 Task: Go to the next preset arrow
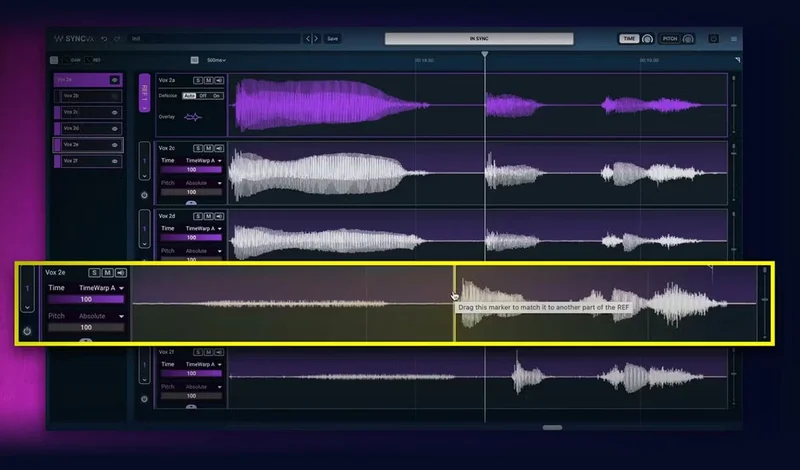click(x=316, y=39)
